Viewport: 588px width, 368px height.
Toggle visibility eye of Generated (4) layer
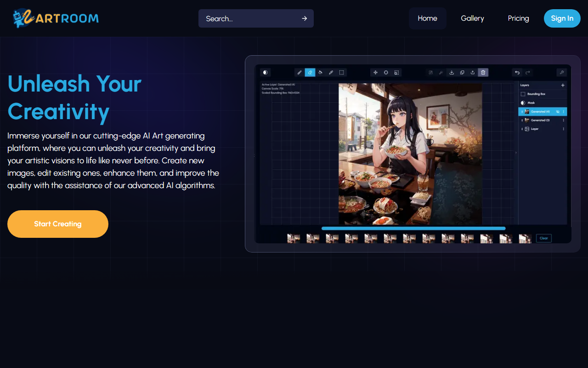point(558,112)
